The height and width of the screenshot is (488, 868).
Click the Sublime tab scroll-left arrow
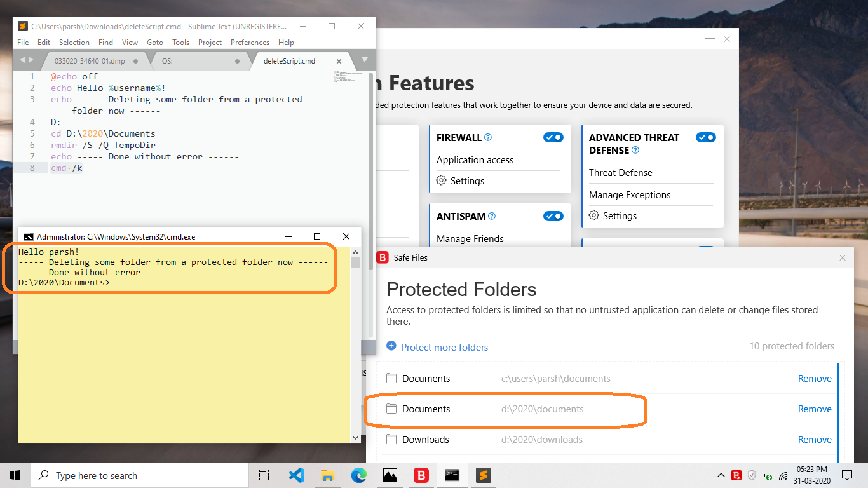click(22, 60)
